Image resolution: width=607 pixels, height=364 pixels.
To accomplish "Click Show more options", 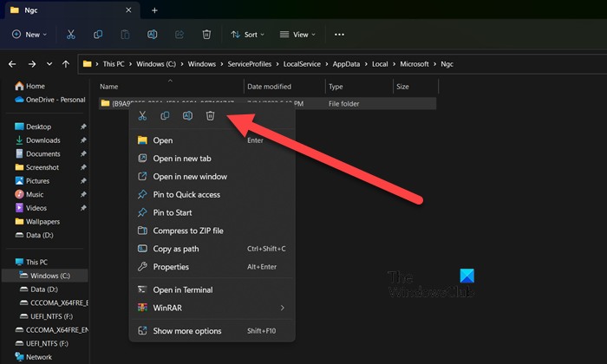I will point(186,331).
